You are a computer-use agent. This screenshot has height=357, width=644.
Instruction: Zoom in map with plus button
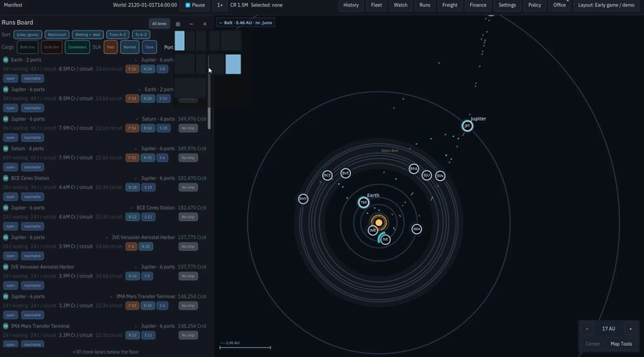630,329
